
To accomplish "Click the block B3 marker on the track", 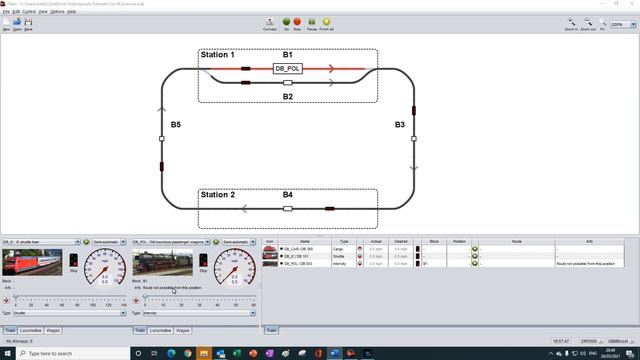I will (414, 139).
